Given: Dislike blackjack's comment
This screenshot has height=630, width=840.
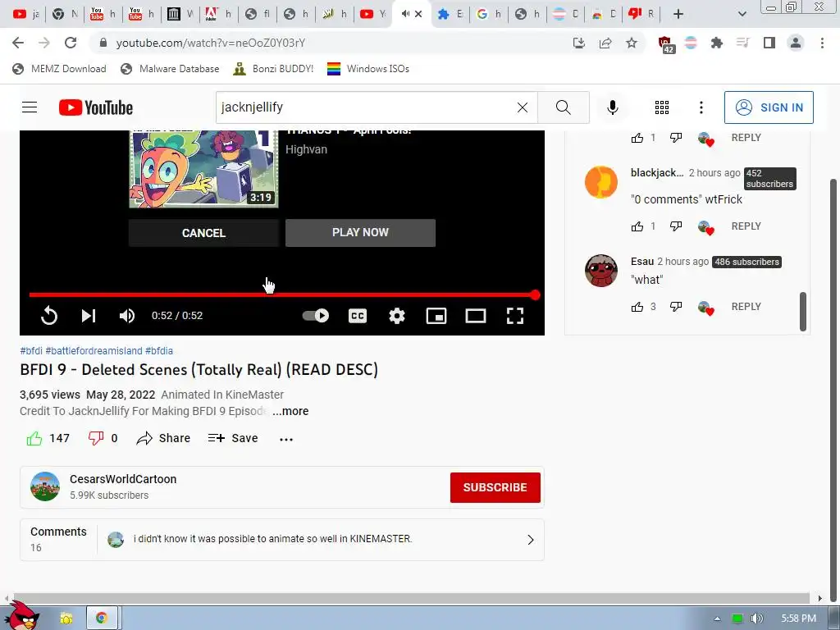Looking at the screenshot, I should pyautogui.click(x=676, y=226).
